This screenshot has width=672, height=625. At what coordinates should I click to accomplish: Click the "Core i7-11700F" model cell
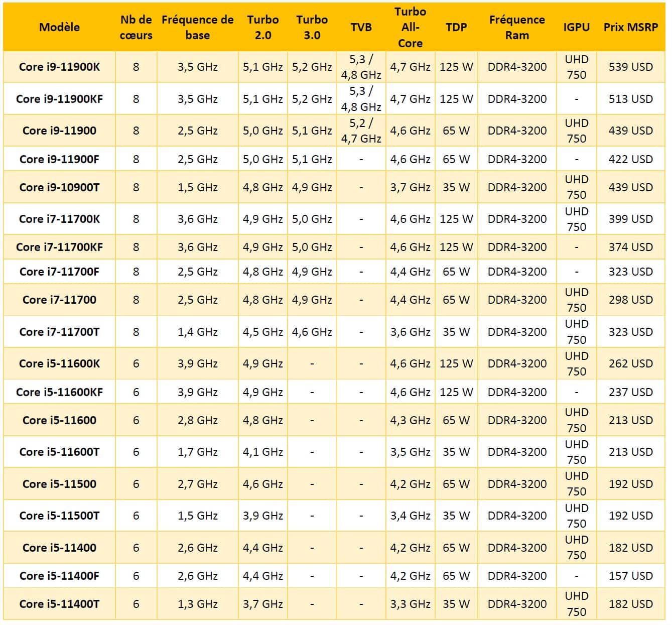(x=59, y=272)
